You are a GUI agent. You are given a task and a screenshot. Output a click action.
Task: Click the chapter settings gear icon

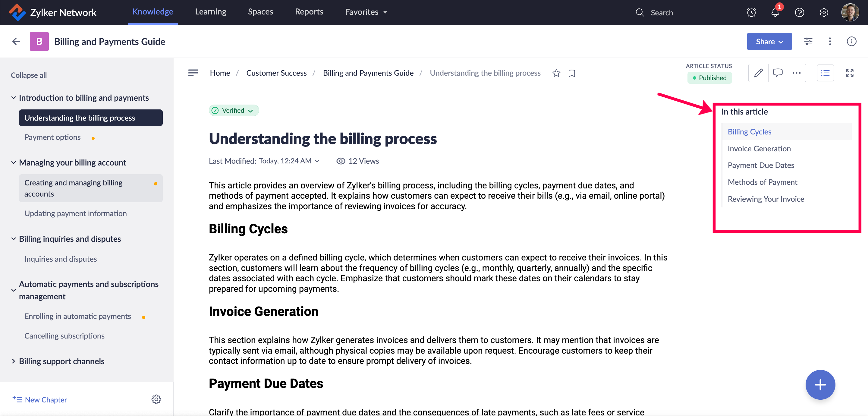156,399
